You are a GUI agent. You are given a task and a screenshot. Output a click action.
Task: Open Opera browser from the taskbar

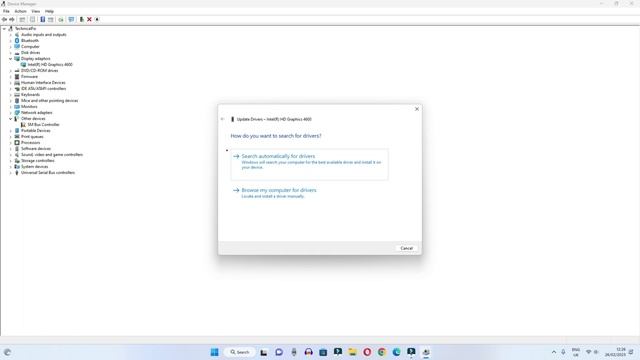pyautogui.click(x=367, y=352)
